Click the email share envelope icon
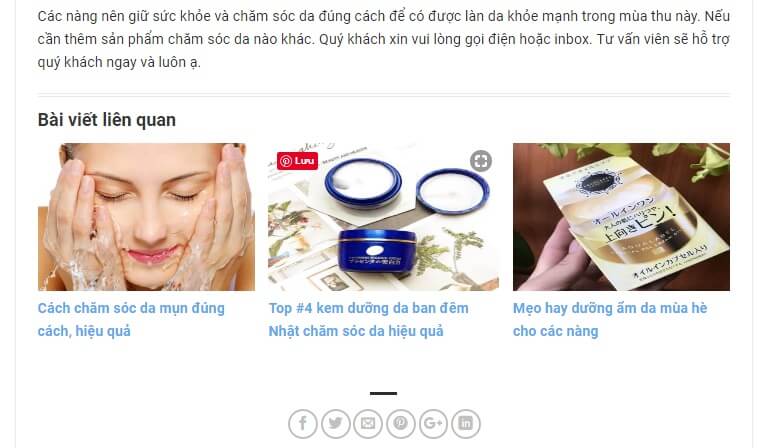Image resolution: width=774 pixels, height=448 pixels. point(368,423)
